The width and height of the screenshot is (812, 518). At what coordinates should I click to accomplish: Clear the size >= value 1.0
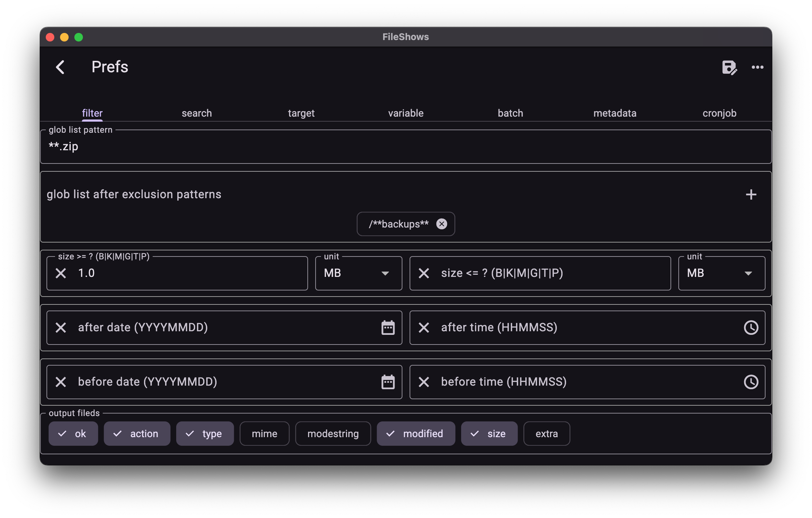[x=61, y=273]
